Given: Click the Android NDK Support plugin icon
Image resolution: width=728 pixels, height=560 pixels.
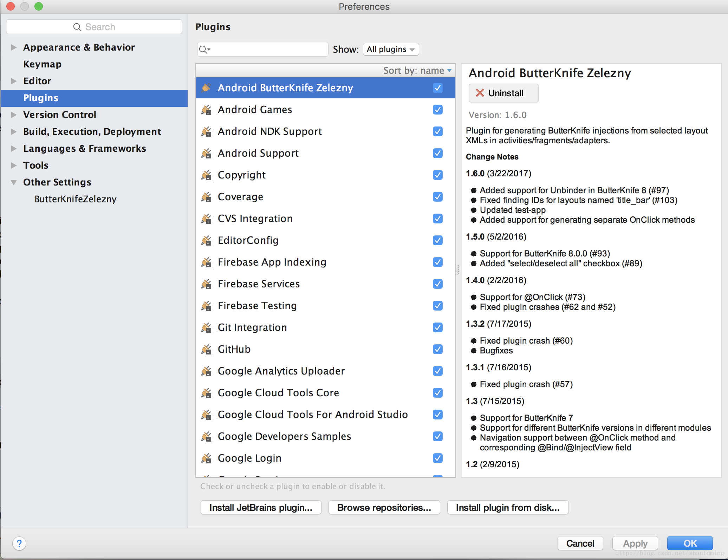Looking at the screenshot, I should tap(207, 131).
